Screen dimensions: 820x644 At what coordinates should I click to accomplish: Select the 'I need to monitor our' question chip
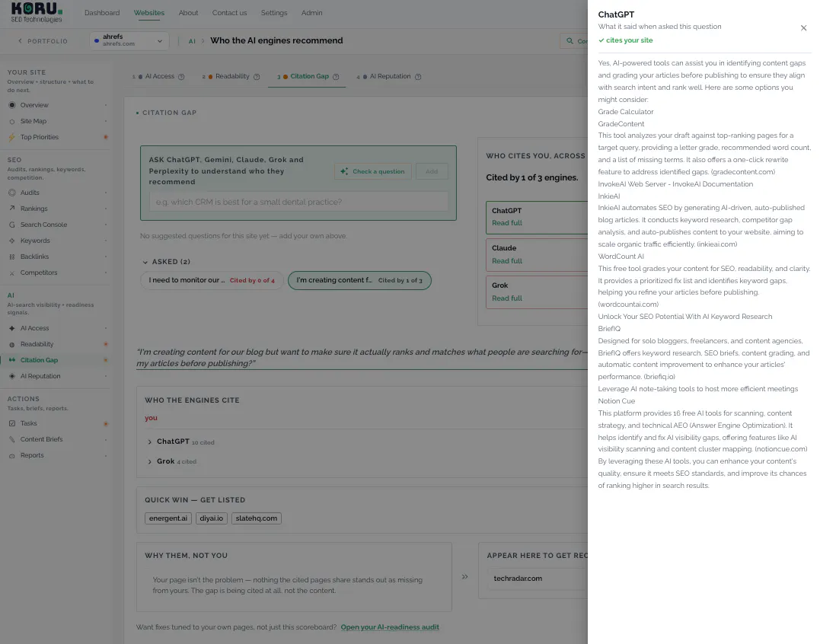point(212,280)
